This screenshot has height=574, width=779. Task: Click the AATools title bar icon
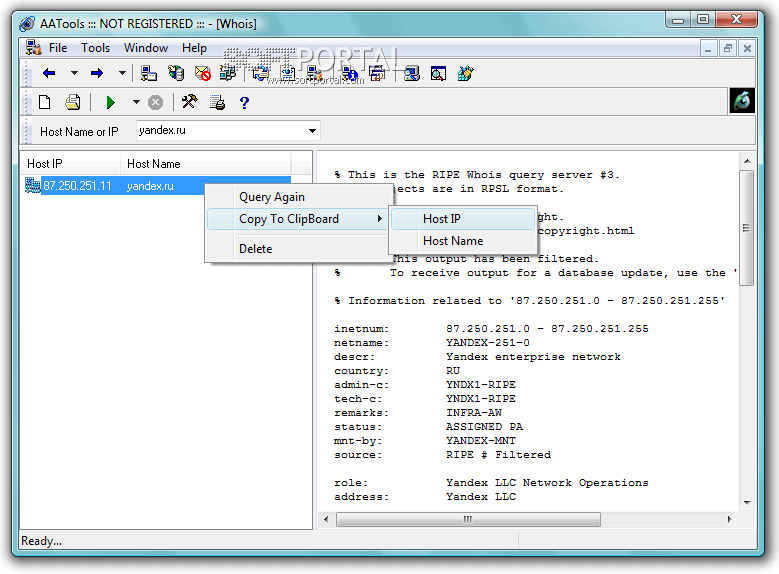(x=27, y=23)
